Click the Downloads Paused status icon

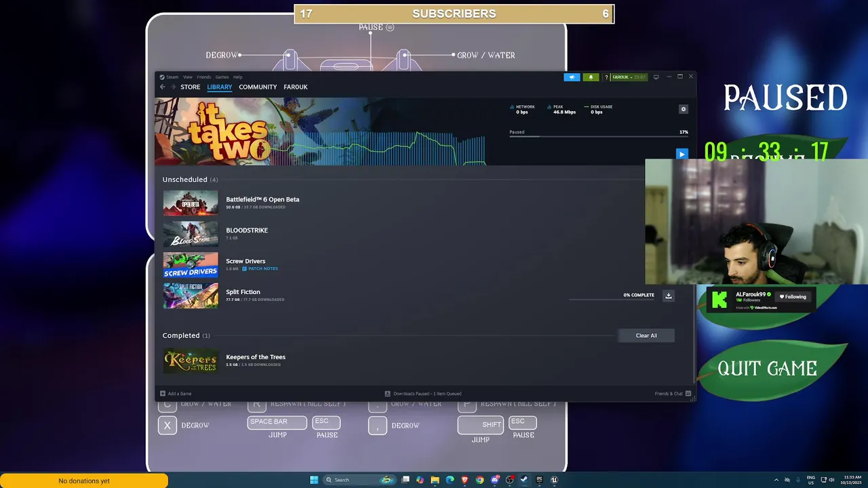pyautogui.click(x=388, y=394)
